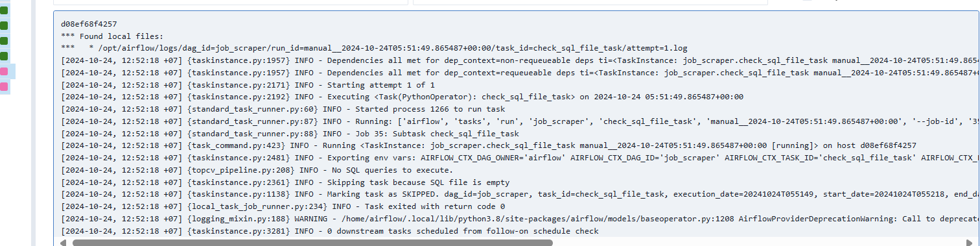This screenshot has width=980, height=246.
Task: Click the attempt=1.log file path line
Action: point(374,48)
